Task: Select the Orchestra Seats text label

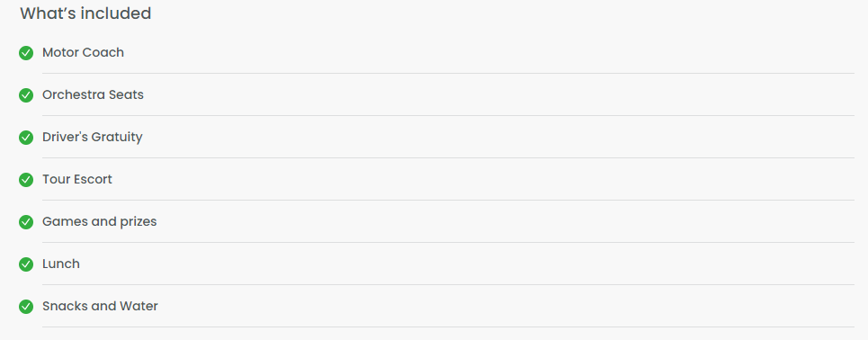Action: pyautogui.click(x=93, y=94)
